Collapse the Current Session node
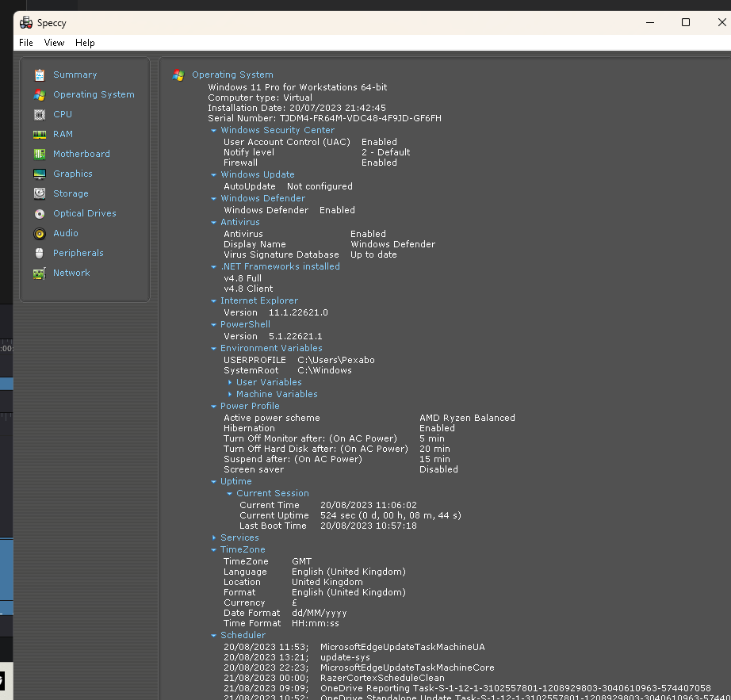 (x=229, y=494)
